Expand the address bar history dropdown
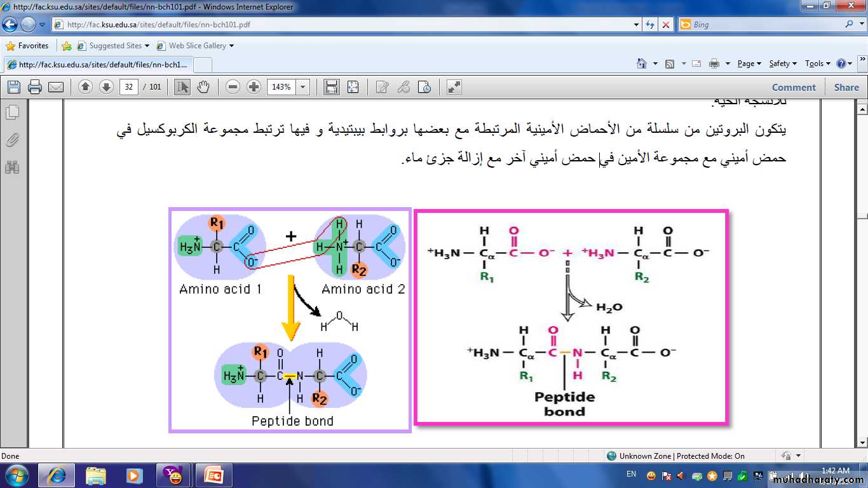 (x=637, y=25)
